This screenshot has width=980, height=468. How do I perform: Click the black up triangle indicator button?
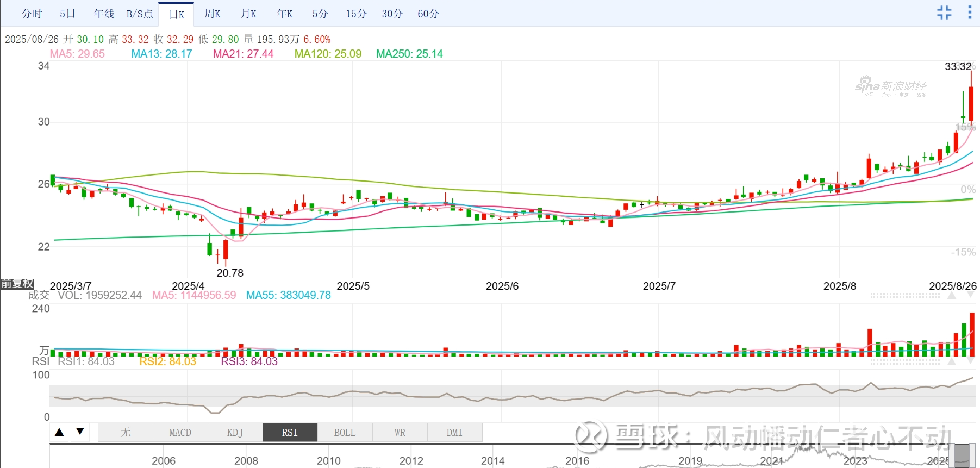point(60,432)
